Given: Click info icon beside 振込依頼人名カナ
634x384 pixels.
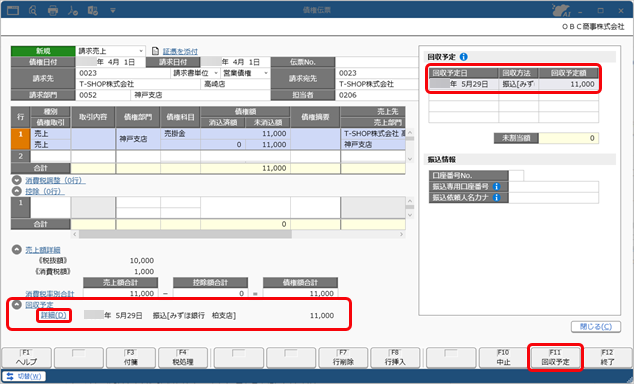Looking at the screenshot, I should tap(497, 197).
